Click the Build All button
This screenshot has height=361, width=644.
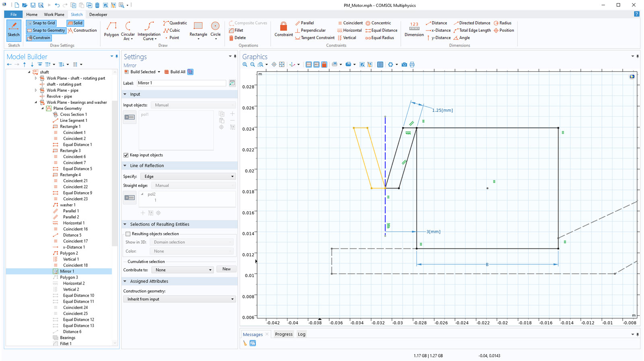point(175,72)
